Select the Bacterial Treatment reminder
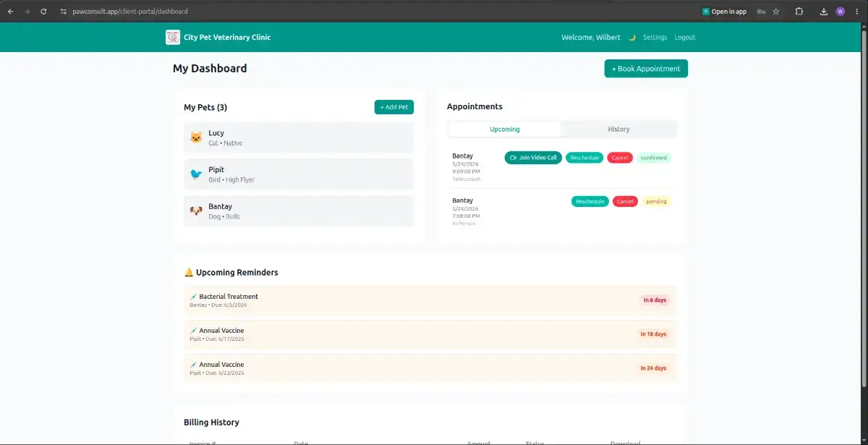This screenshot has height=445, width=868. [430, 300]
